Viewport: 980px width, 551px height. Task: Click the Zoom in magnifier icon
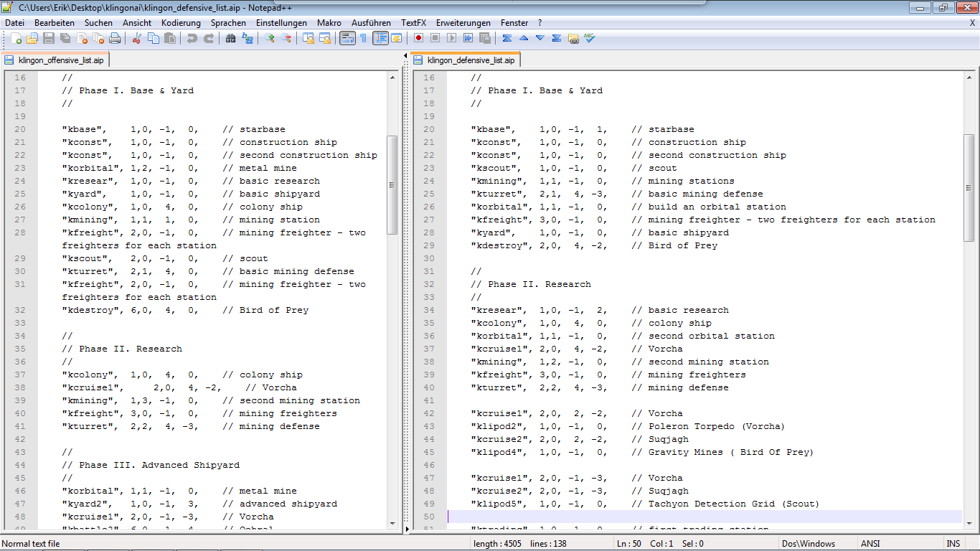(270, 38)
